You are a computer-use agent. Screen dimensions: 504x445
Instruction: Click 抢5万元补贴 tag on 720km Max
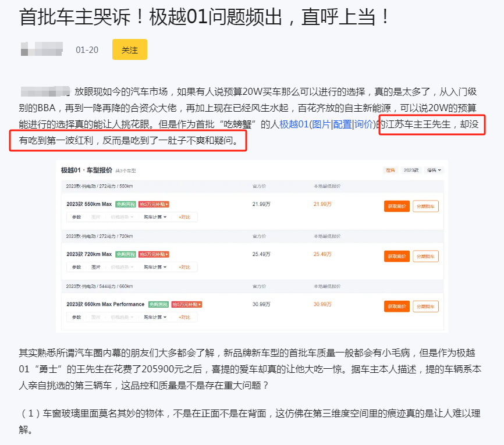coord(154,254)
